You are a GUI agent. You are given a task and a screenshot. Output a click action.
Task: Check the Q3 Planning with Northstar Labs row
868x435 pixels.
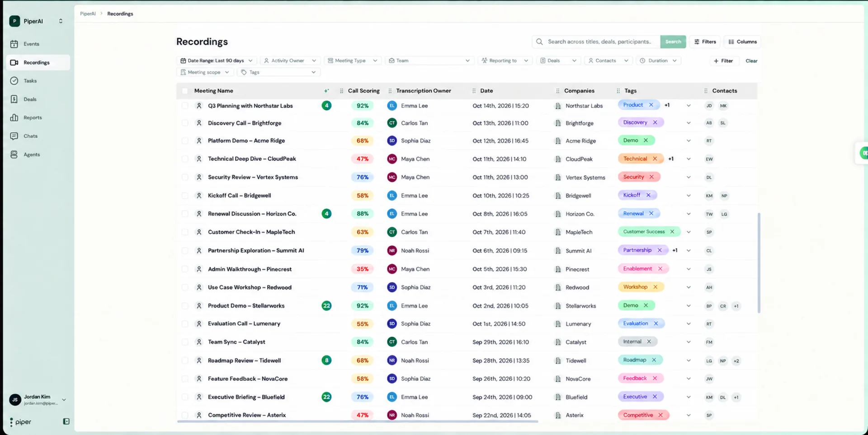(x=185, y=106)
